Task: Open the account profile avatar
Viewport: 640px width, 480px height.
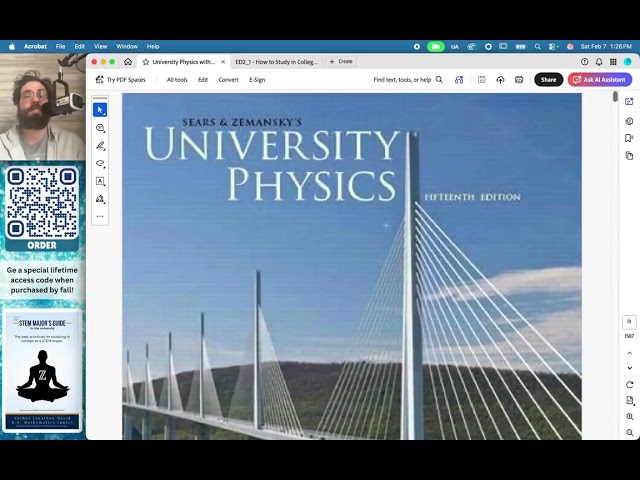Action: [627, 62]
